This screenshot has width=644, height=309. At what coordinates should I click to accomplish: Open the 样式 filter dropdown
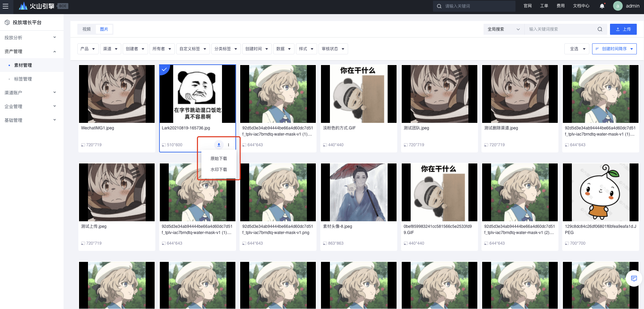pyautogui.click(x=307, y=49)
